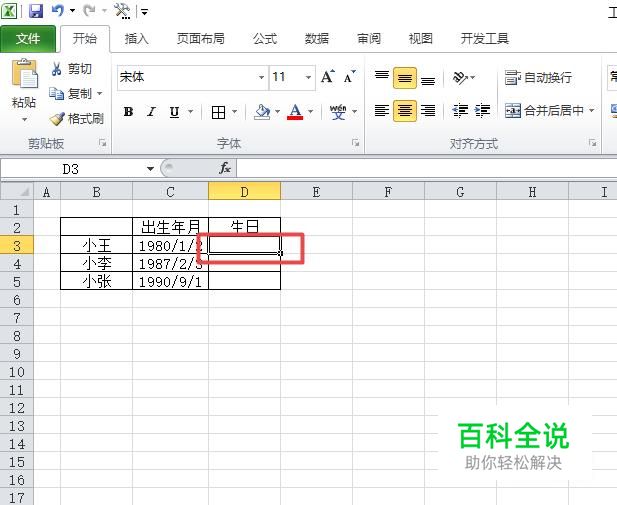Toggle align text left
This screenshot has height=505, width=617.
(x=382, y=111)
